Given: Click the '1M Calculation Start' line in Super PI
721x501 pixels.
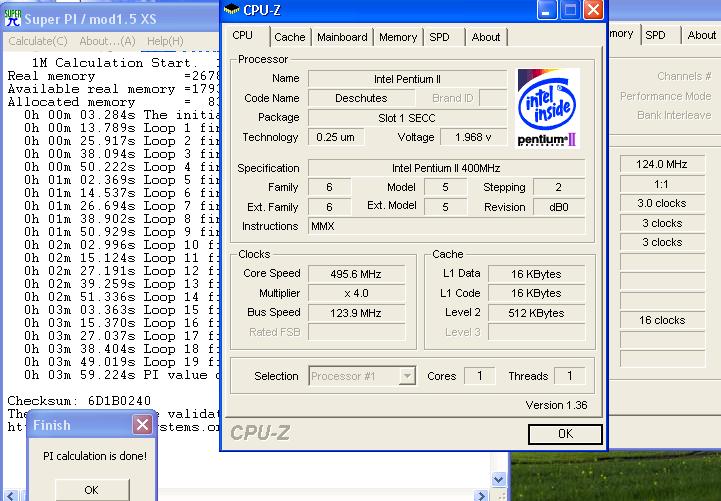Looking at the screenshot, I should click(x=115, y=63).
